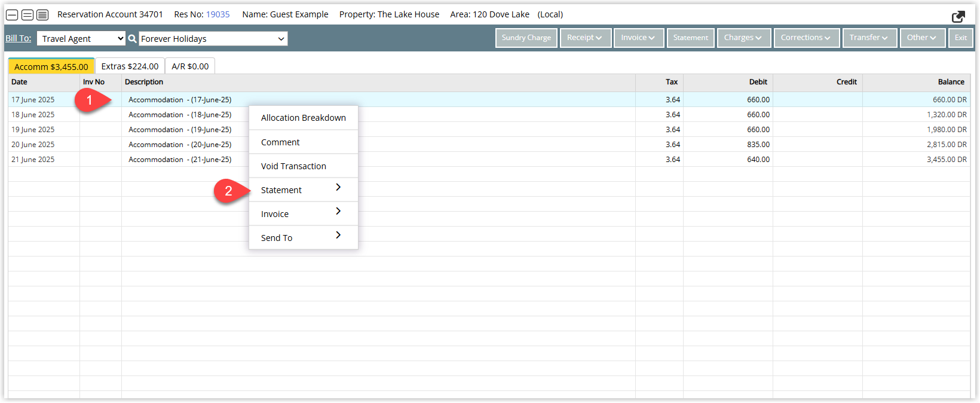This screenshot has height=403, width=980.
Task: Open the Receipt dropdown button
Action: pyautogui.click(x=585, y=38)
